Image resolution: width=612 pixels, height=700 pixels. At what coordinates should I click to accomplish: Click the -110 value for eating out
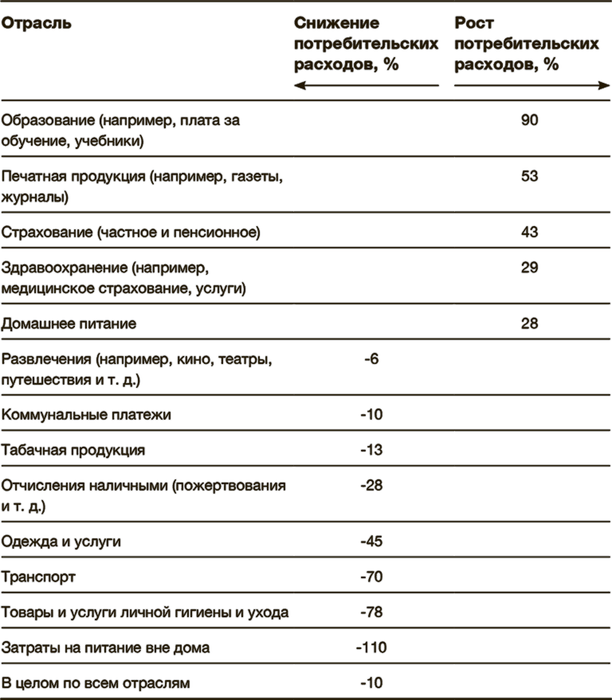click(x=371, y=647)
